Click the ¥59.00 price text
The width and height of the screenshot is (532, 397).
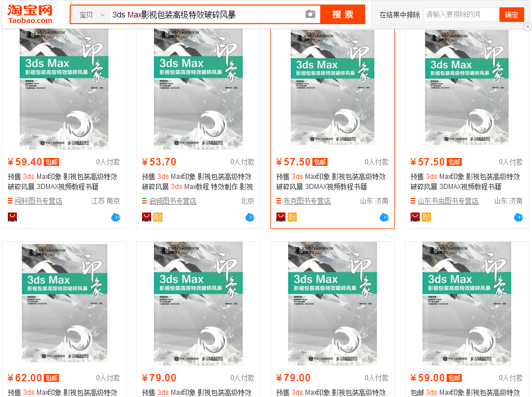point(428,378)
